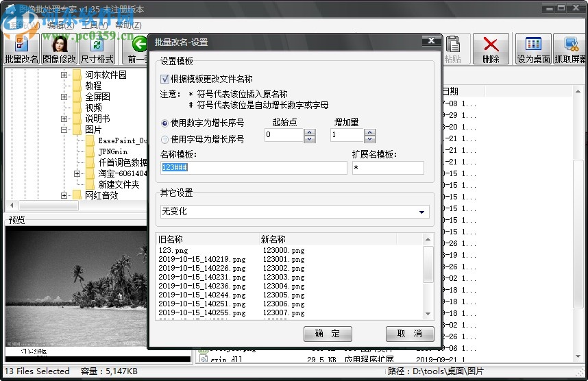Click the 增加量 number input field

347,135
